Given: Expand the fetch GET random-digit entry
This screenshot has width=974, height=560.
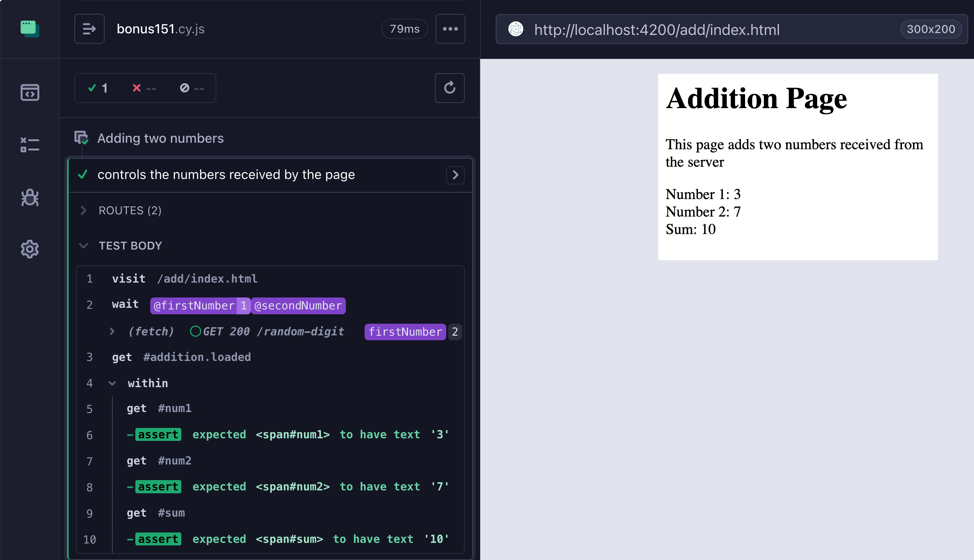Looking at the screenshot, I should (112, 331).
